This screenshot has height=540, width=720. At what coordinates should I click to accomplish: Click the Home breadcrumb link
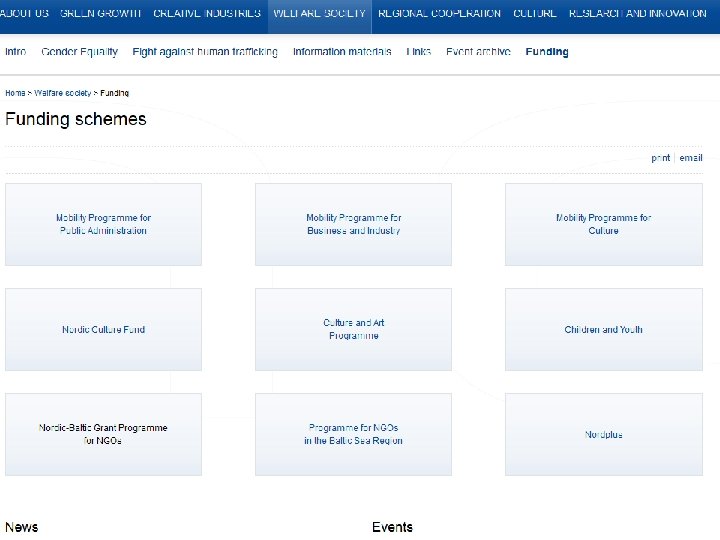(15, 93)
